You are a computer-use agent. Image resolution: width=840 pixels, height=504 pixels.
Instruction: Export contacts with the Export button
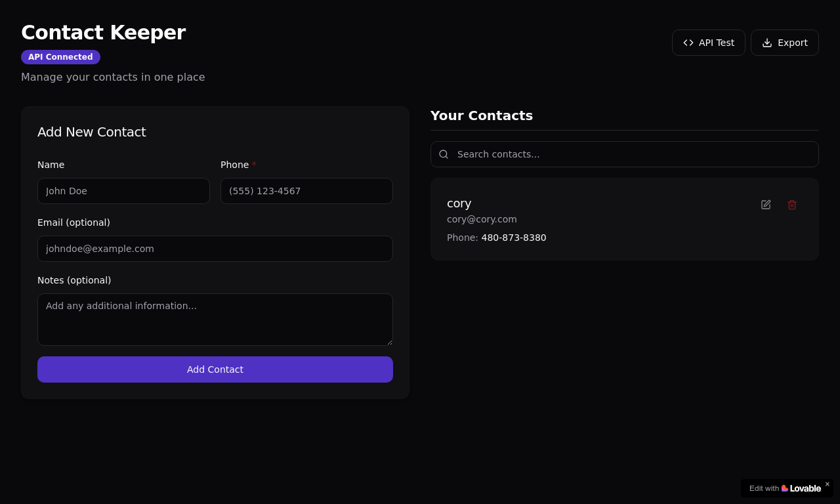[784, 43]
